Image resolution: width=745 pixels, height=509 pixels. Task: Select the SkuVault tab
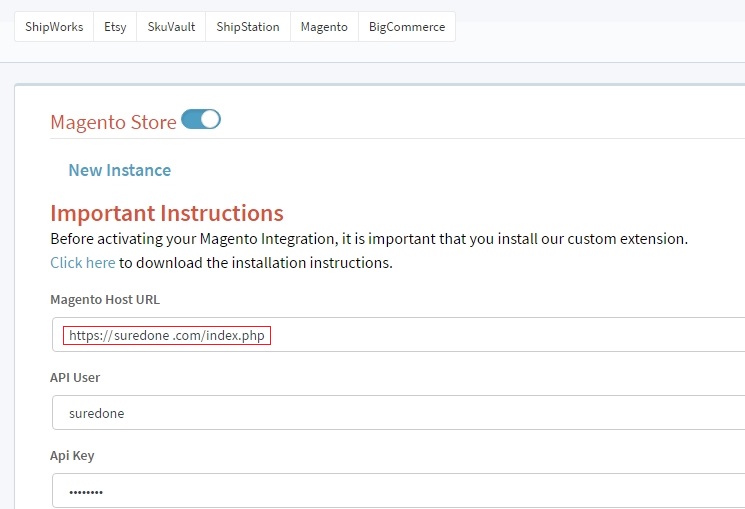point(171,27)
